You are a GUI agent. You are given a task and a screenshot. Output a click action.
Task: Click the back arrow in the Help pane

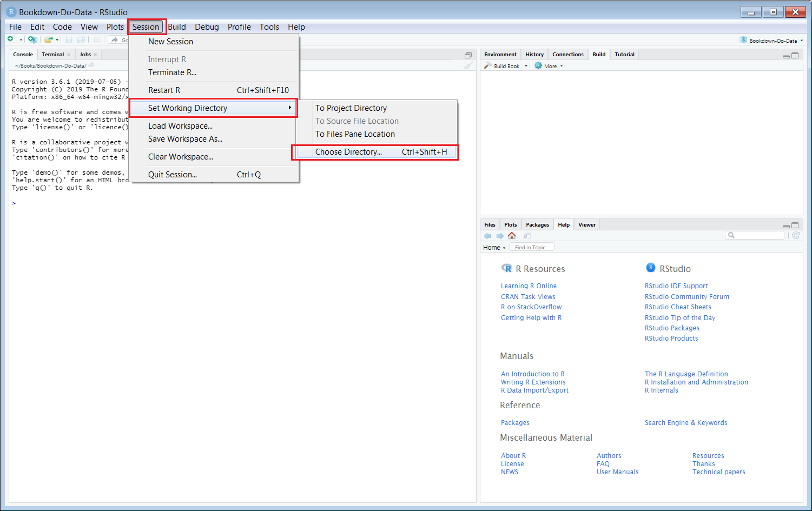(x=487, y=235)
